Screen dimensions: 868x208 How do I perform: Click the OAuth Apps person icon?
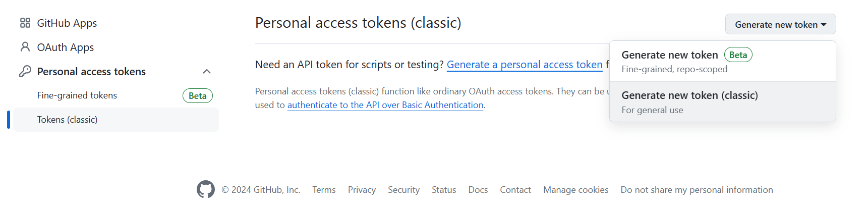click(x=25, y=47)
